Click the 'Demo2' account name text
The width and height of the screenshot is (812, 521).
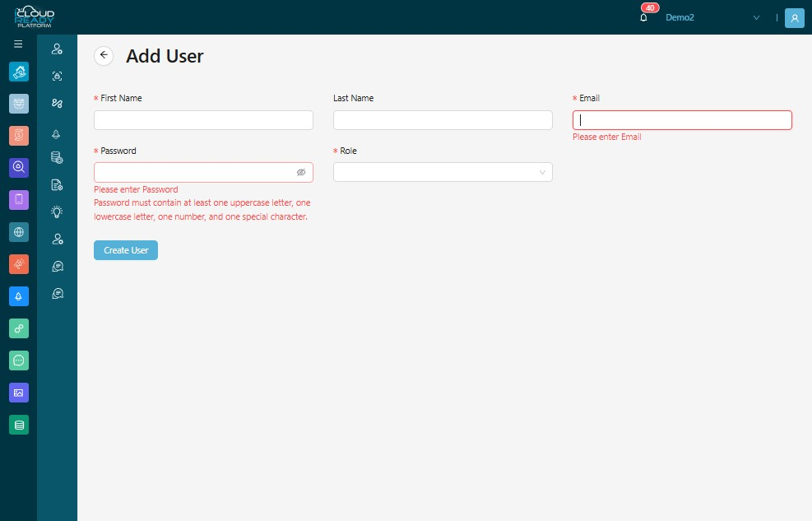[x=680, y=17]
